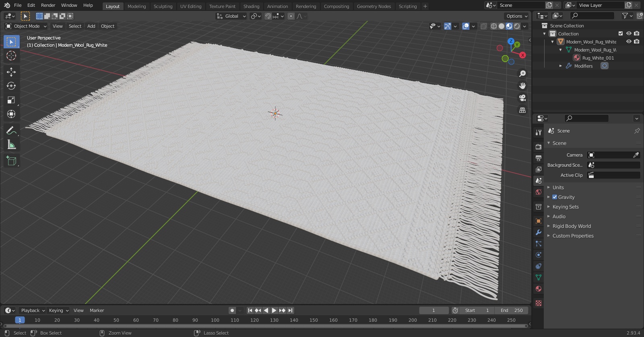The width and height of the screenshot is (644, 337).
Task: Toggle camera view icon
Action: pyautogui.click(x=522, y=98)
